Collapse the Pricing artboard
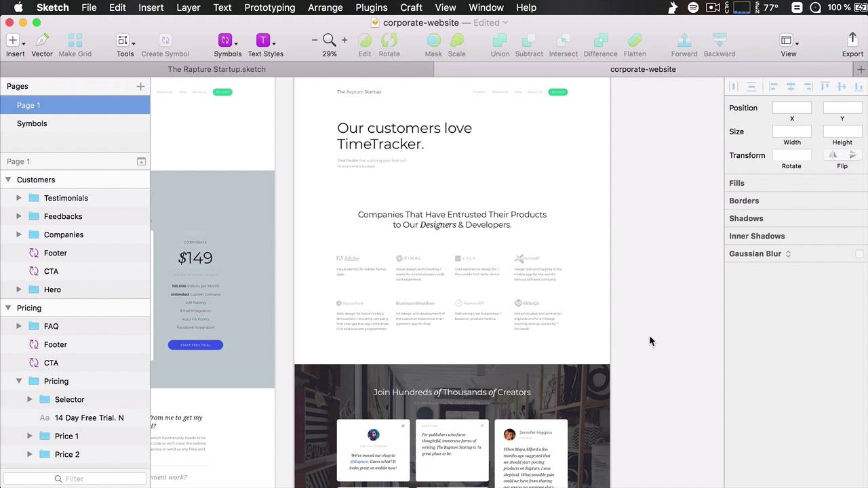Viewport: 868px width, 488px height. pyautogui.click(x=8, y=308)
